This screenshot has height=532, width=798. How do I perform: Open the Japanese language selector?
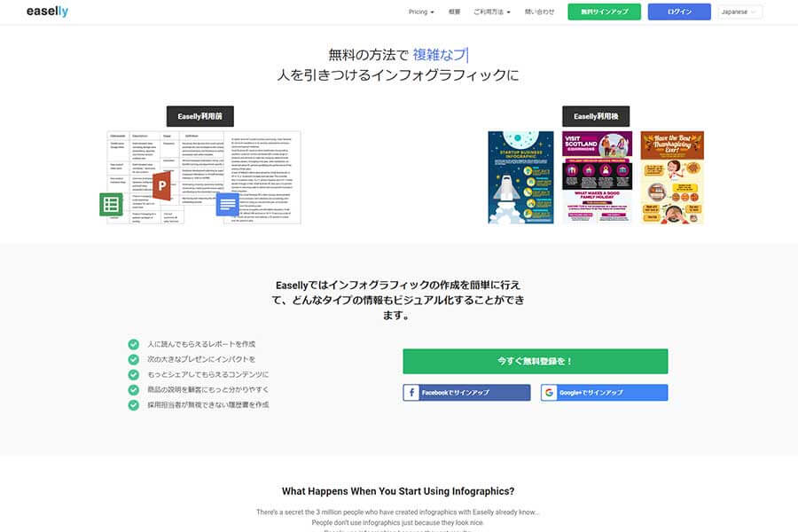click(x=740, y=12)
